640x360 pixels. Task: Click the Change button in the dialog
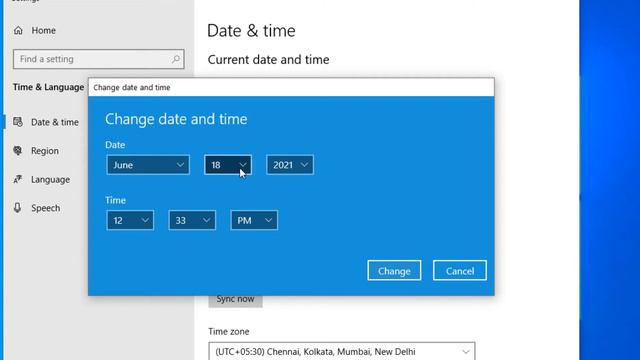[394, 271]
